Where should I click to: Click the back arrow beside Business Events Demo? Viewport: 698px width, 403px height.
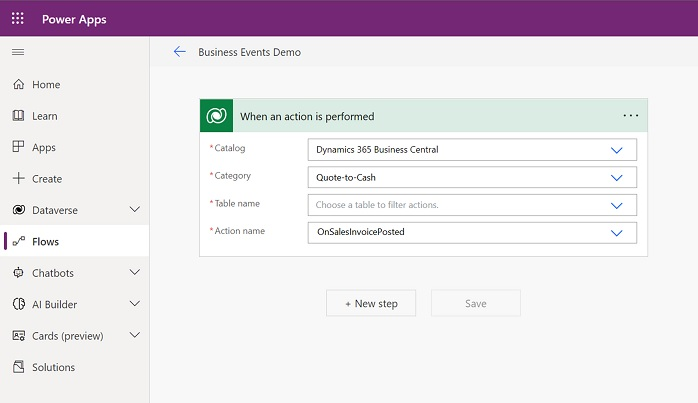(x=180, y=52)
